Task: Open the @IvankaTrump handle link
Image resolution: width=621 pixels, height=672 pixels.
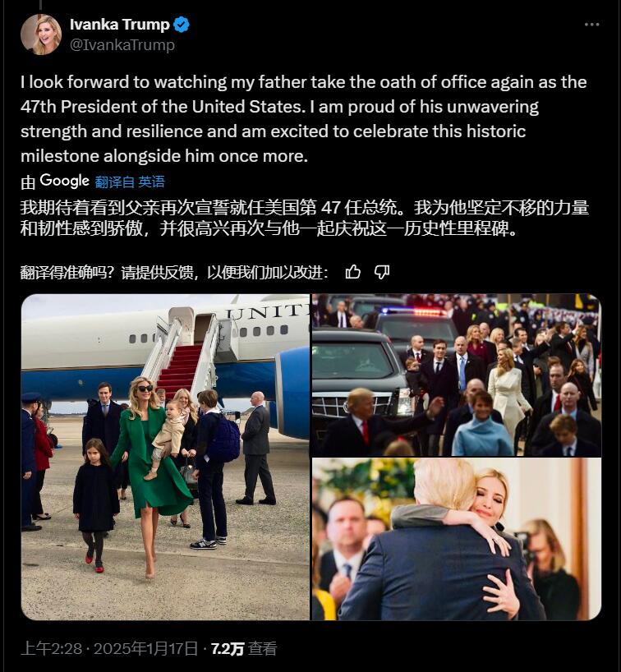Action: 122,44
